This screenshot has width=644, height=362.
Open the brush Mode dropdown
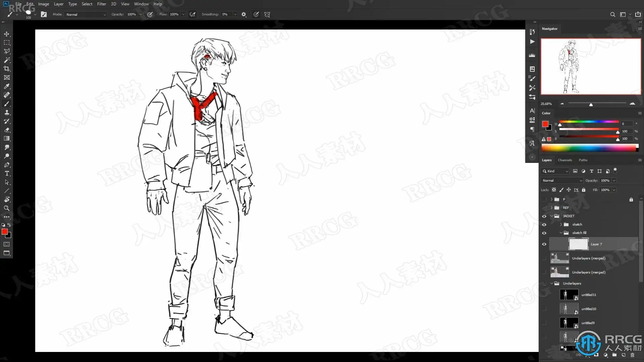coord(86,14)
